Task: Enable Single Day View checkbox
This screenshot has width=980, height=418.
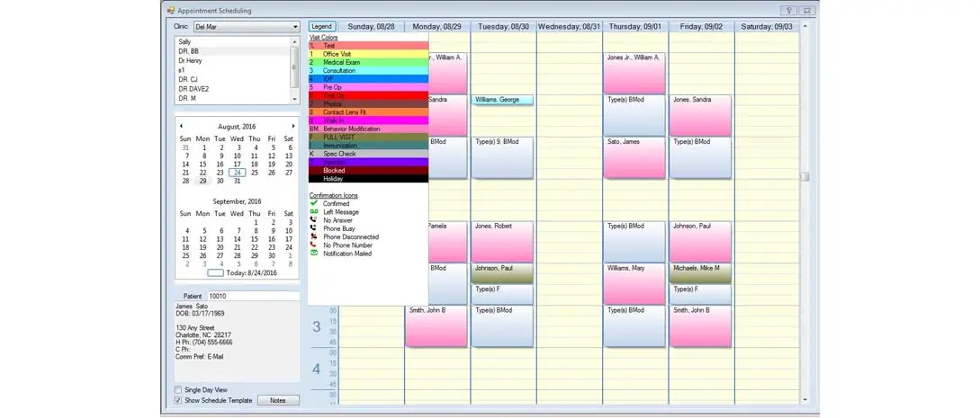Action: point(178,390)
